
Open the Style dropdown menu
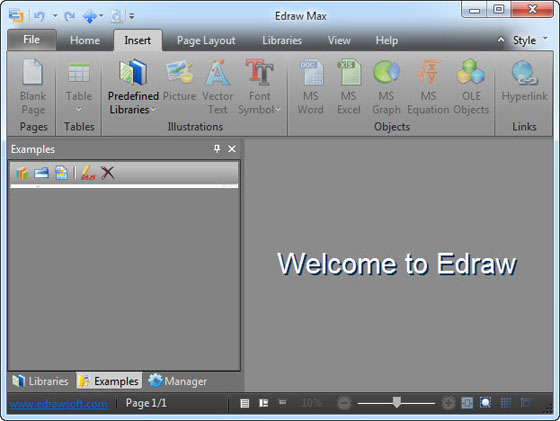pos(529,40)
